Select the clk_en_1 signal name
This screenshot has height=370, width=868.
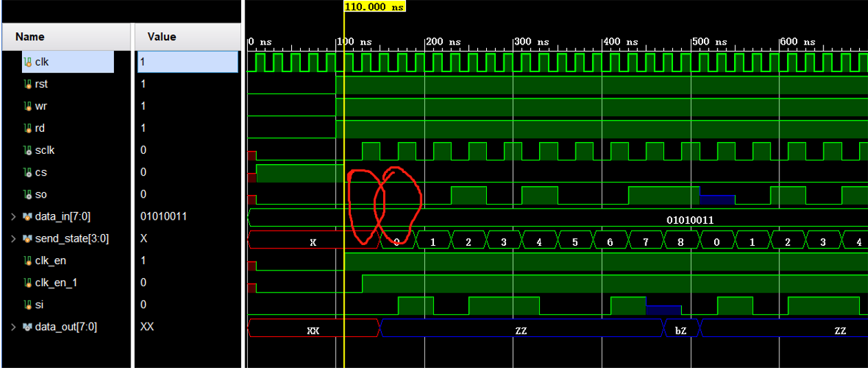point(55,282)
